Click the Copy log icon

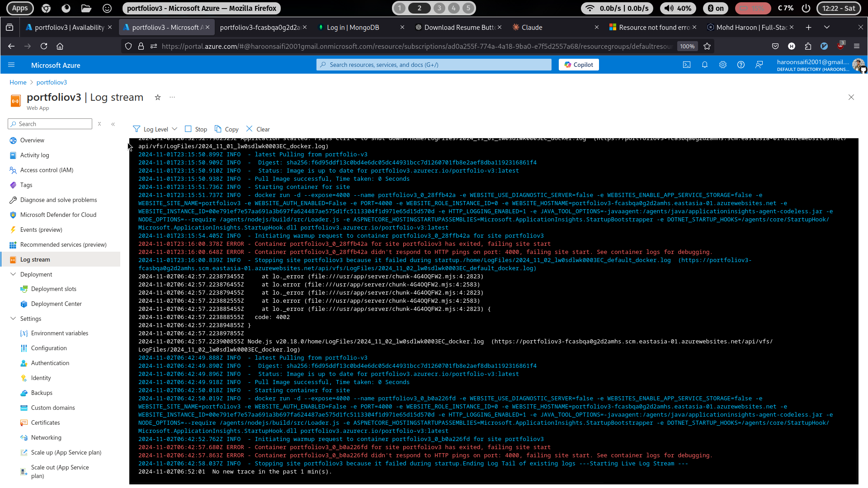click(226, 129)
